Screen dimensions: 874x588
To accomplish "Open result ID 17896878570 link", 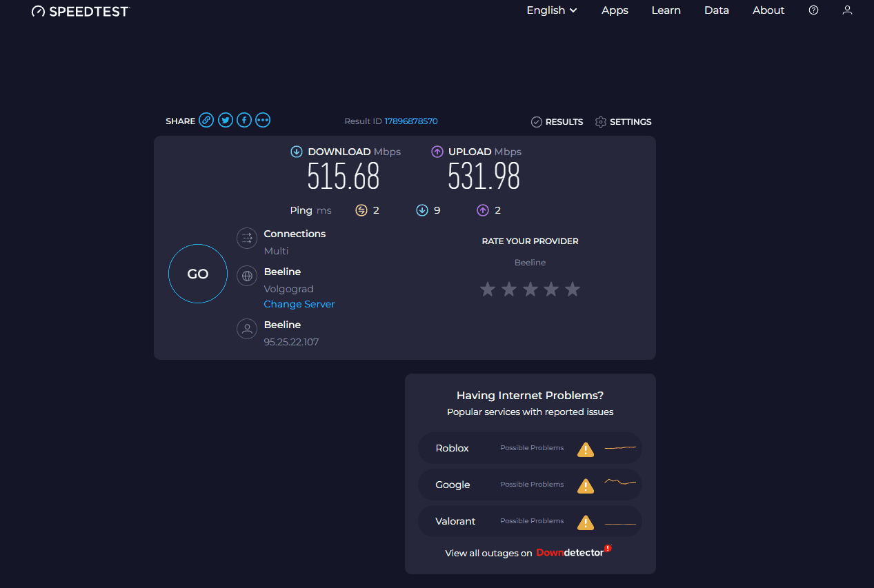I will (x=410, y=121).
